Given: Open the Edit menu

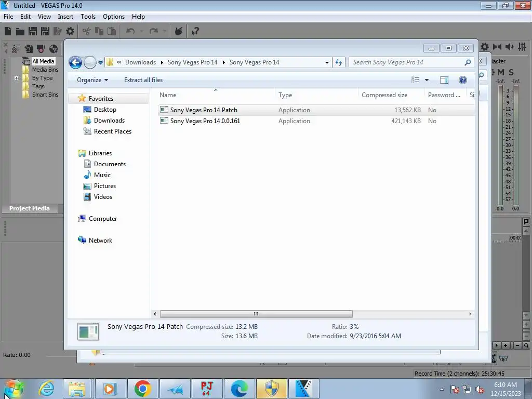Looking at the screenshot, I should point(25,16).
